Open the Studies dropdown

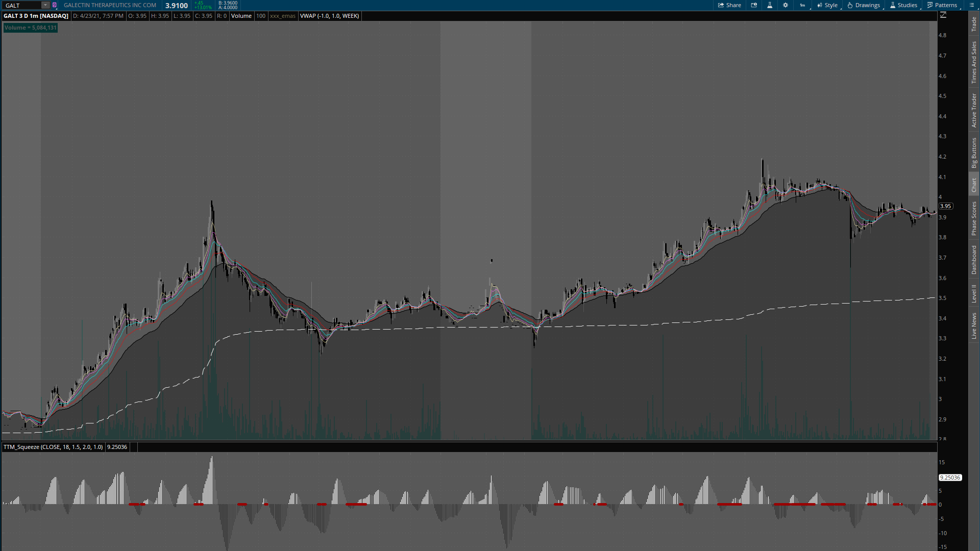coord(903,5)
